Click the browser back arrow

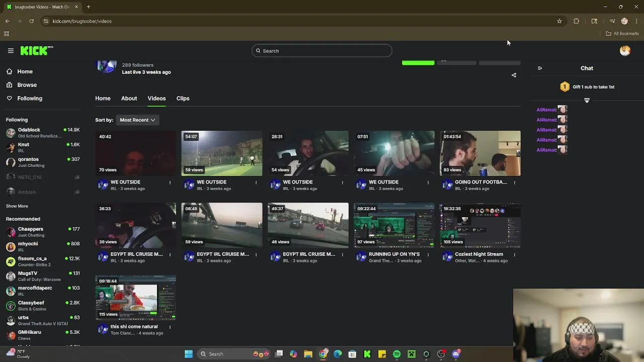[7, 21]
